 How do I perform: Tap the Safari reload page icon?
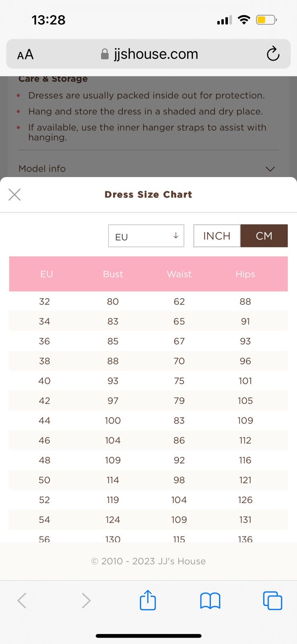tap(273, 54)
